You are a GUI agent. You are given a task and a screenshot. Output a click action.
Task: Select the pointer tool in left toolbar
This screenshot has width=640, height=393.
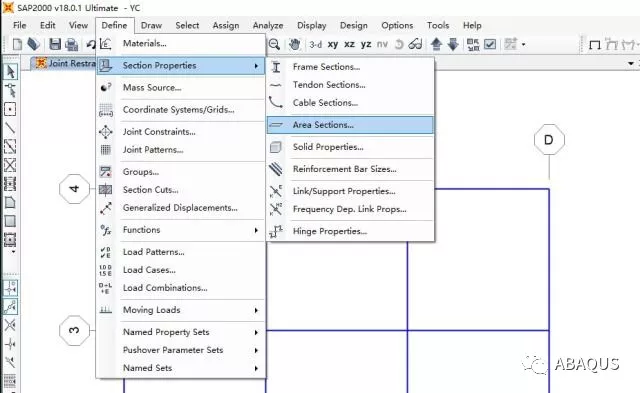10,71
